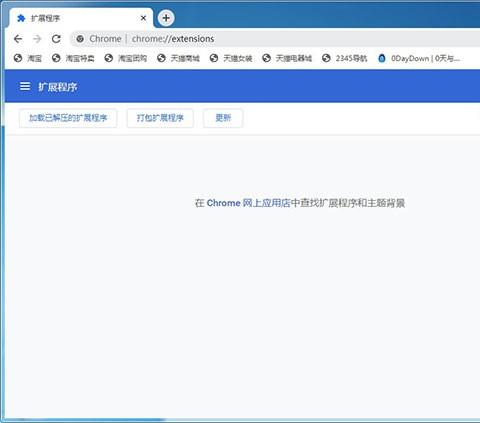The height and width of the screenshot is (423, 480).
Task: Open a new tab with the plus button
Action: (166, 18)
